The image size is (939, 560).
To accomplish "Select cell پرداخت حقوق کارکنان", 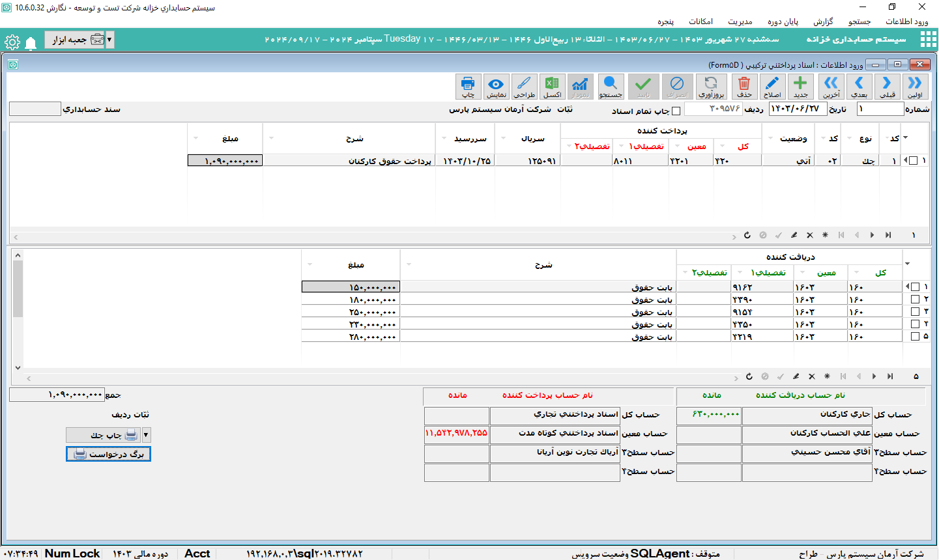I will point(349,160).
